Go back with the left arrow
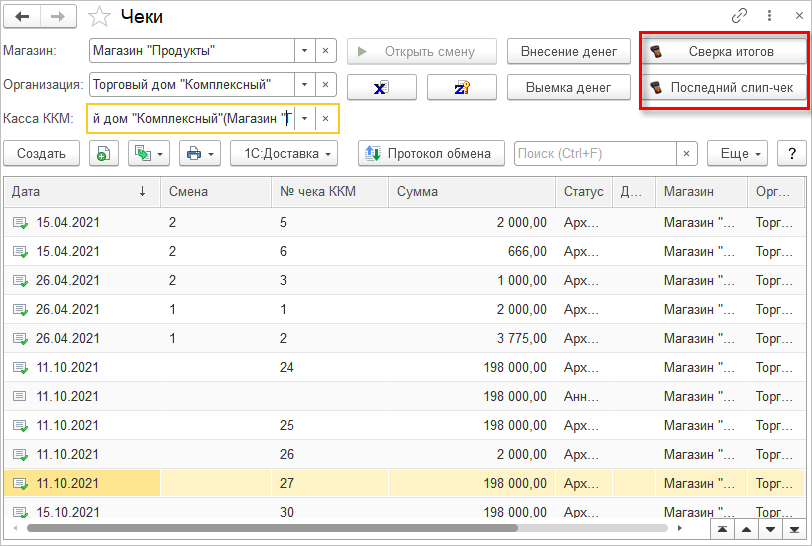Image resolution: width=812 pixels, height=546 pixels. click(23, 16)
